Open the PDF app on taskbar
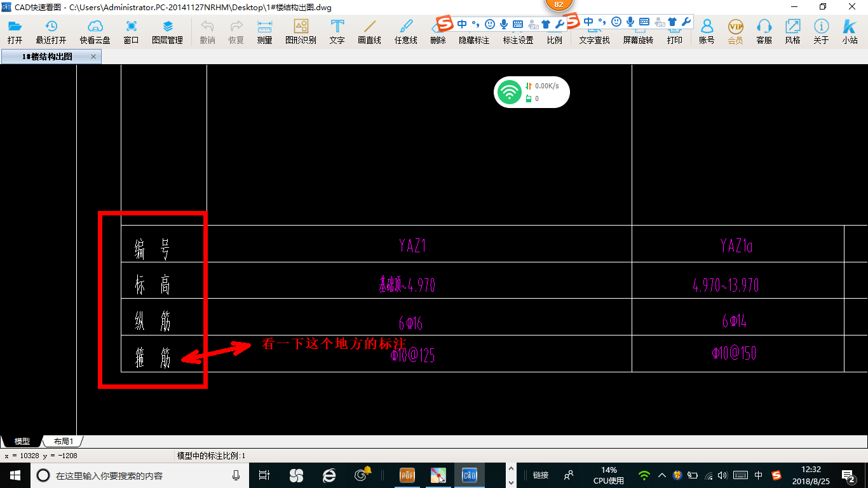Screen dimensions: 868x488 [x=407, y=475]
